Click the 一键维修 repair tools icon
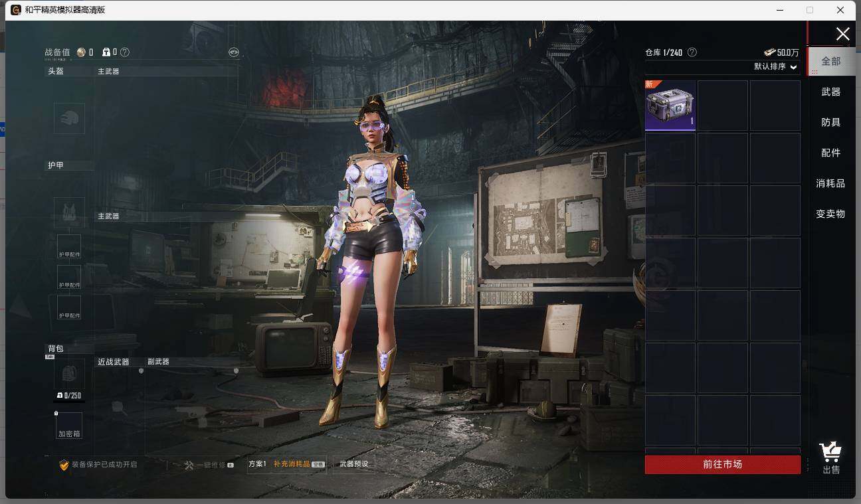Screen dimensions: 861x504 point(189,465)
